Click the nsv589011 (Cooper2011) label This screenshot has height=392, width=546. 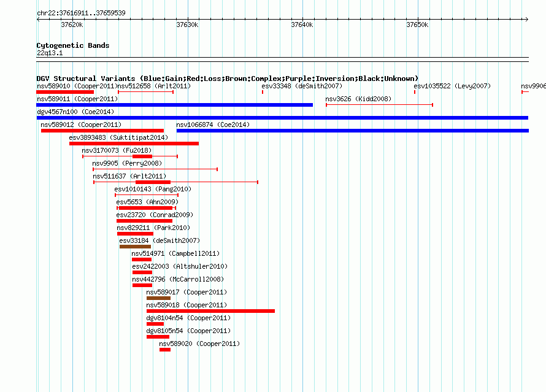(x=77, y=99)
